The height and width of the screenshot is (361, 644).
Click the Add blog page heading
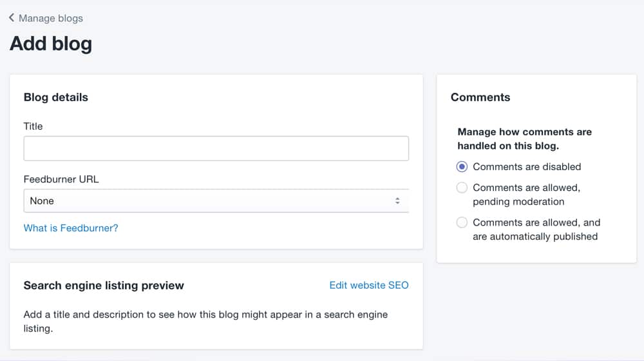click(x=51, y=44)
